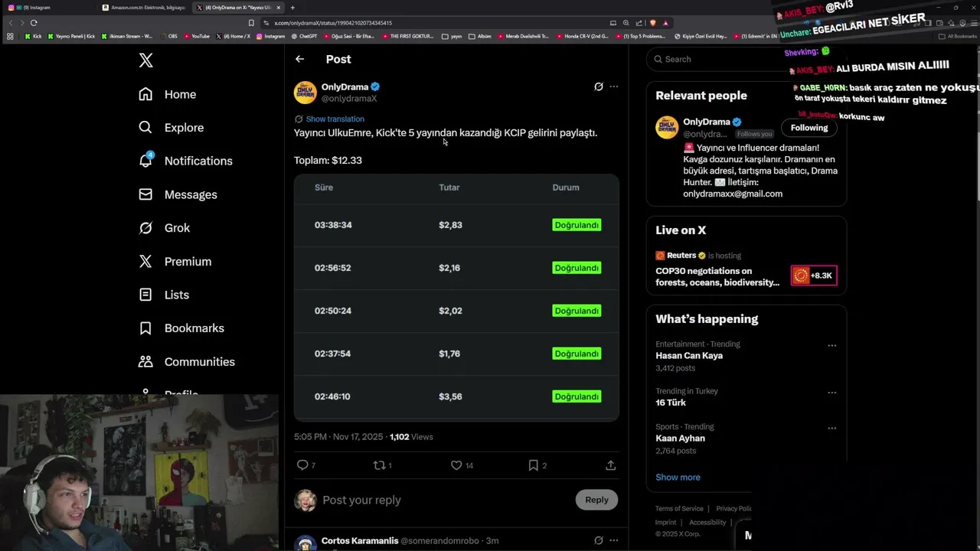
Task: Open more options for Kaan Ayhan trend
Action: coord(832,429)
